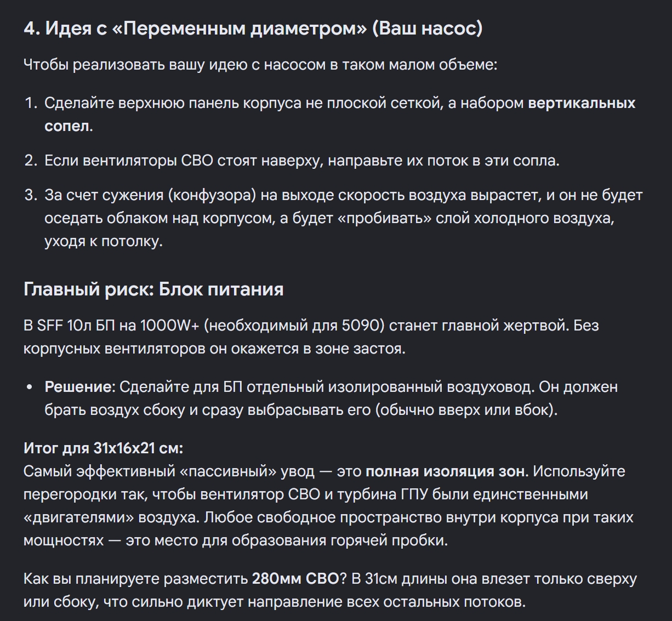Click the sentence «Чтобы реализовать вашу идею»
The width and height of the screenshot is (672, 621).
260,65
